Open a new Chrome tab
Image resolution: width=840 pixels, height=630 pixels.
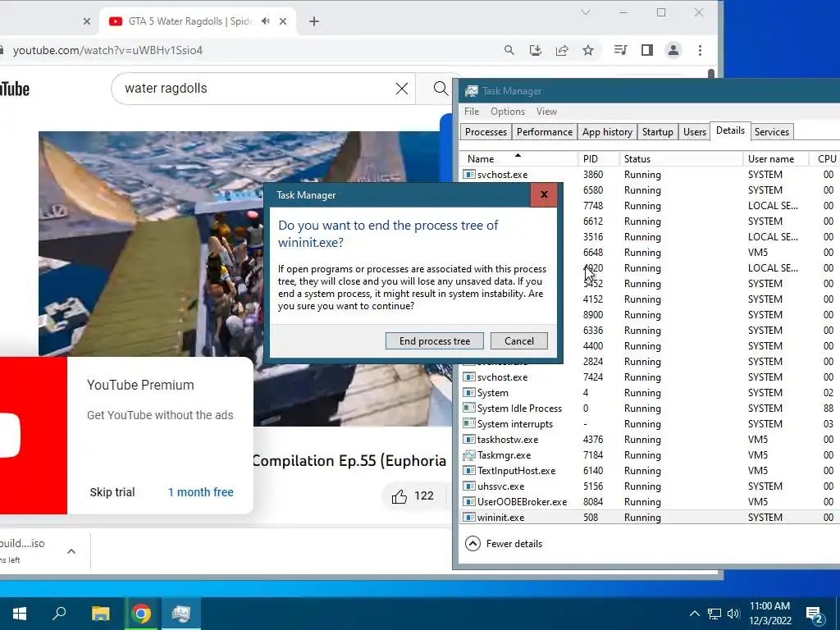pyautogui.click(x=314, y=21)
